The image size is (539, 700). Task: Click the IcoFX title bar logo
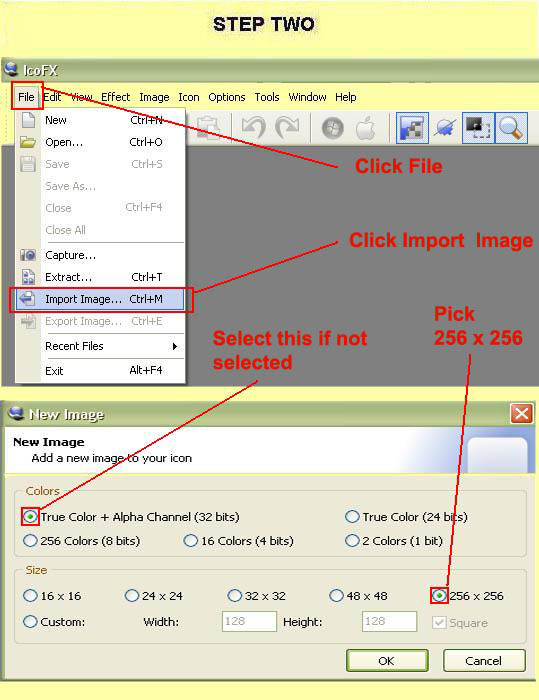pos(11,69)
